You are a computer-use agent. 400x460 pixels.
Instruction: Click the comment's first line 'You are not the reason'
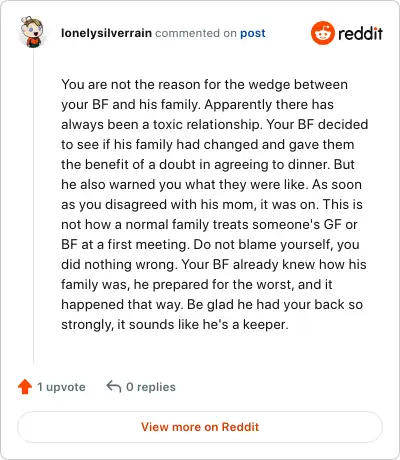coord(131,84)
